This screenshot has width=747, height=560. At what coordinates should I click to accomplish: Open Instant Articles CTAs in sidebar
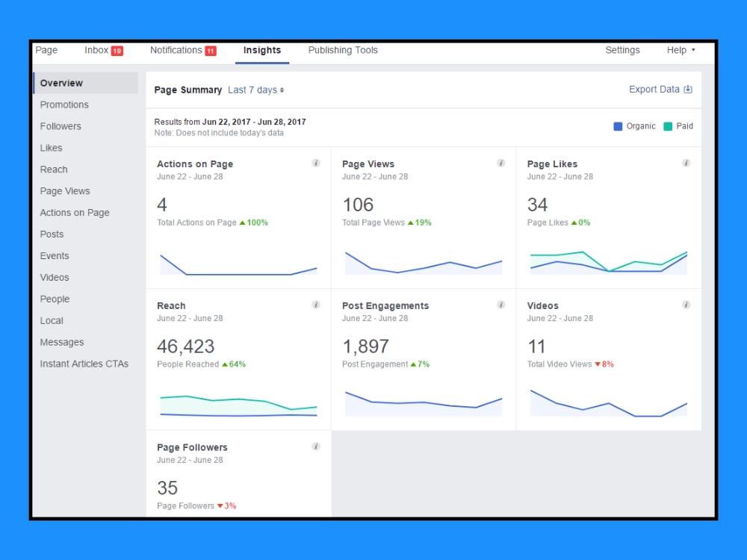click(x=84, y=364)
